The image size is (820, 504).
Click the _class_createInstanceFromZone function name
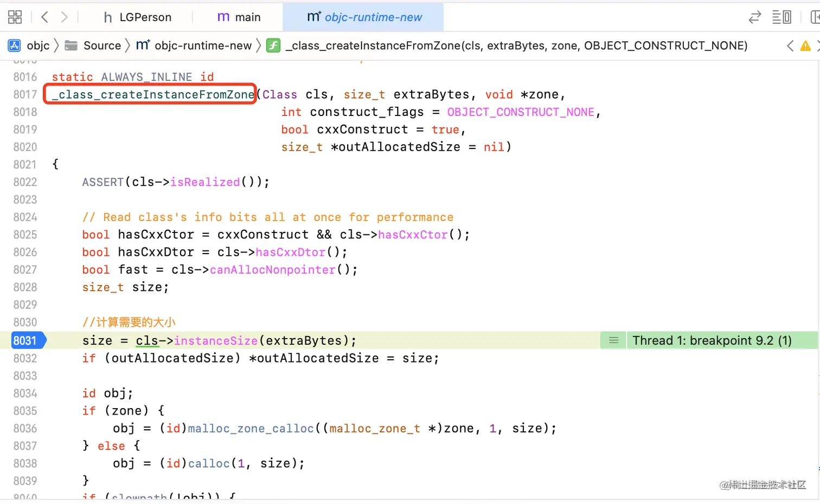click(153, 94)
